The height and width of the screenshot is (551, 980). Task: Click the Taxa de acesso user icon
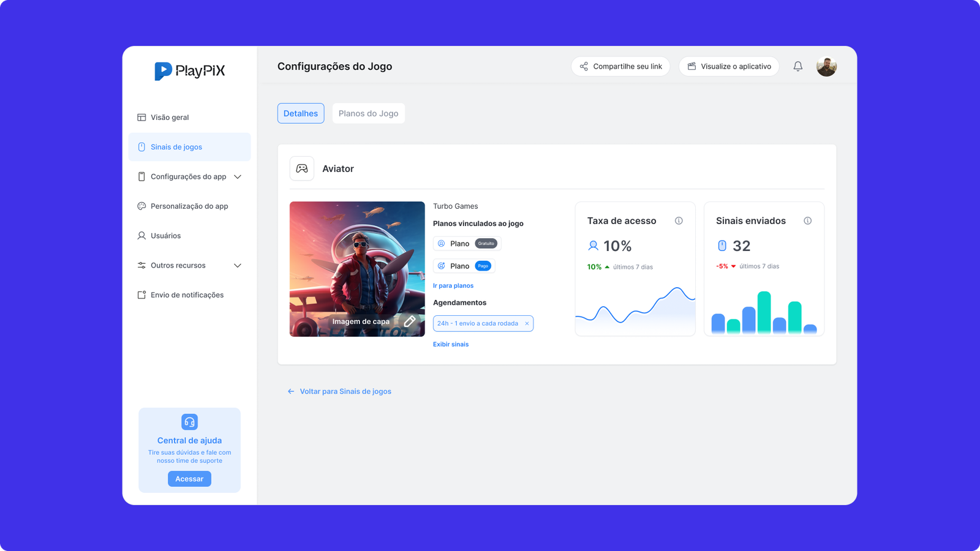593,246
